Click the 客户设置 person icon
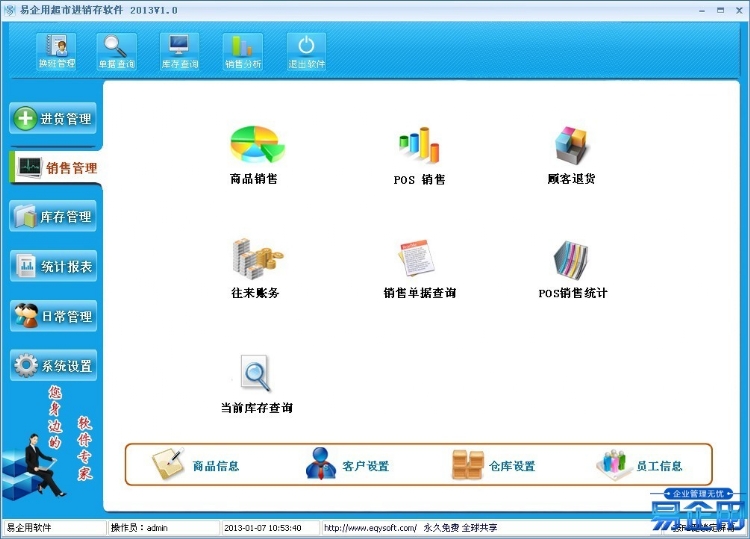Image resolution: width=750 pixels, height=539 pixels. pyautogui.click(x=321, y=463)
